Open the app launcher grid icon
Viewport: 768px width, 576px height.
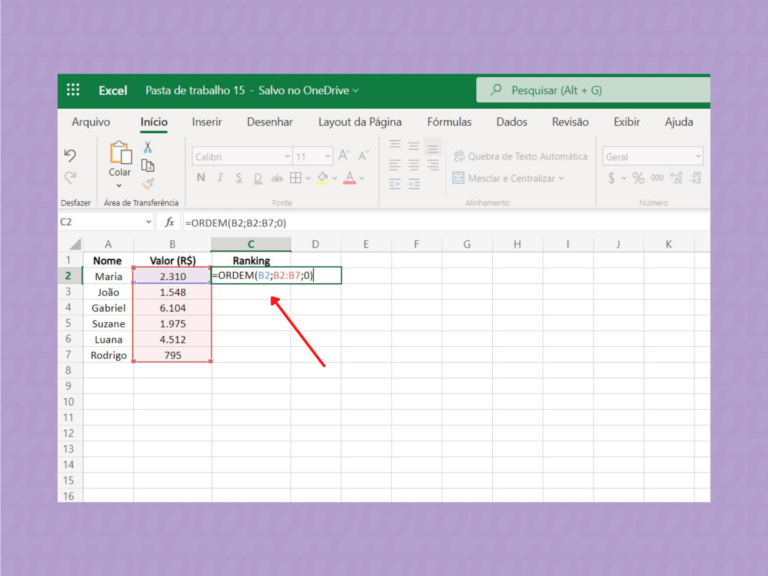[x=73, y=90]
